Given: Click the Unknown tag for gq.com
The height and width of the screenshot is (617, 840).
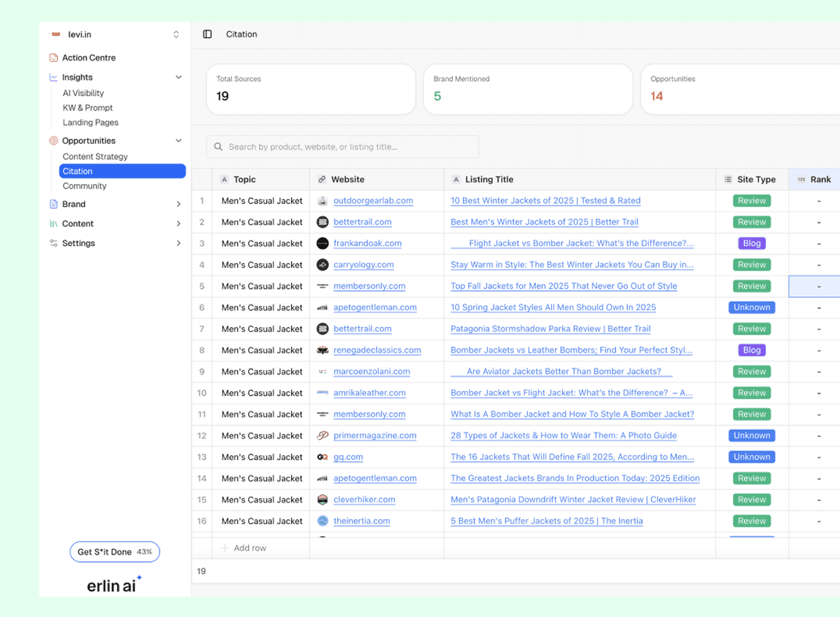Looking at the screenshot, I should pos(752,457).
